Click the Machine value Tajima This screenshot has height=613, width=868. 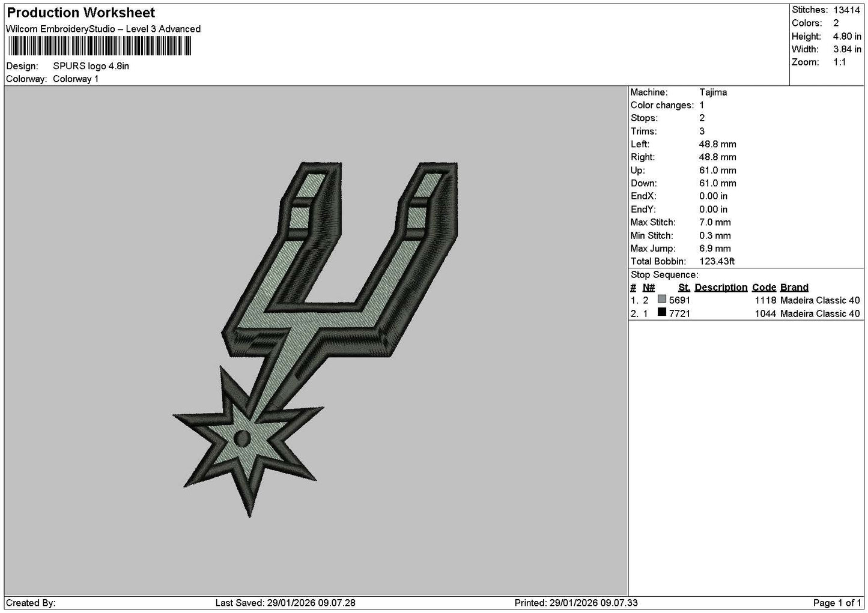[x=713, y=92]
